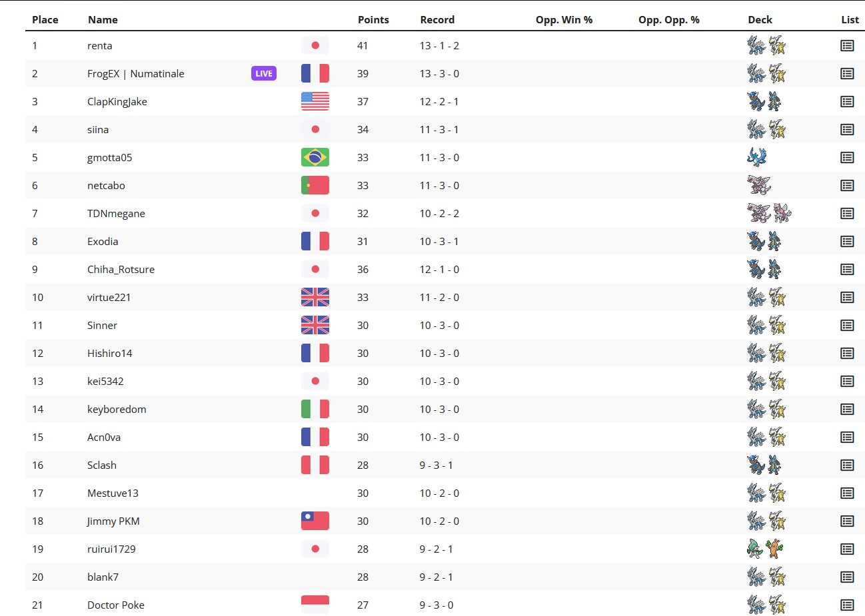Open ClapKingJake's deck list icon
Image resolution: width=865 pixels, height=616 pixels.
point(847,101)
